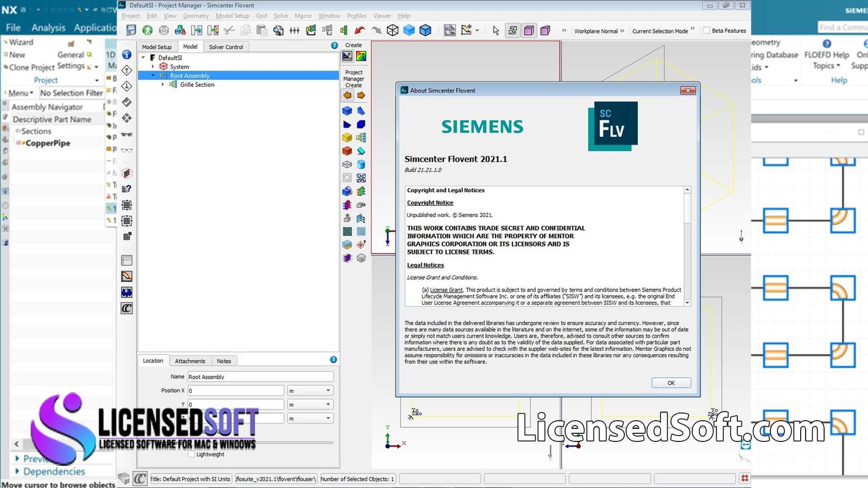Click the fan create icon in palette
This screenshot has height=488, width=868.
(x=361, y=178)
